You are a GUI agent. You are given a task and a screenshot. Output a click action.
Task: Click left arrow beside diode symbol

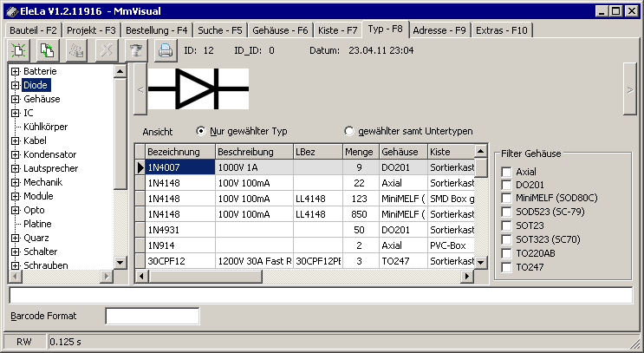(x=140, y=89)
